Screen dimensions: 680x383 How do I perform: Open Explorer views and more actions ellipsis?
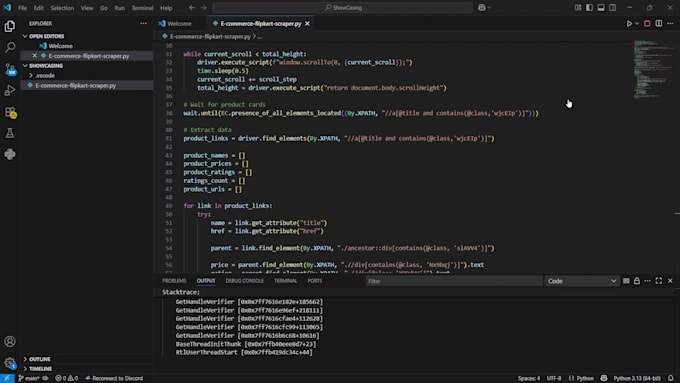[143, 23]
